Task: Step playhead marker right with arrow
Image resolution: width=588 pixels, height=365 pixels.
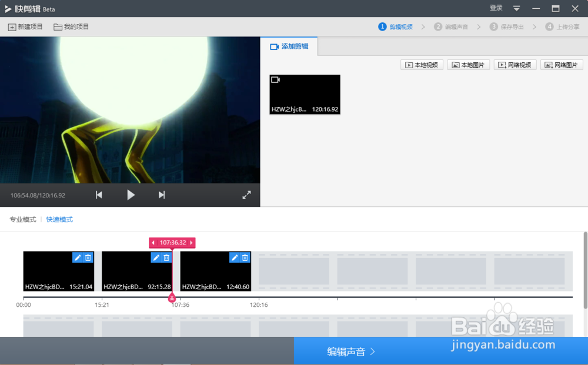Action: pos(191,243)
